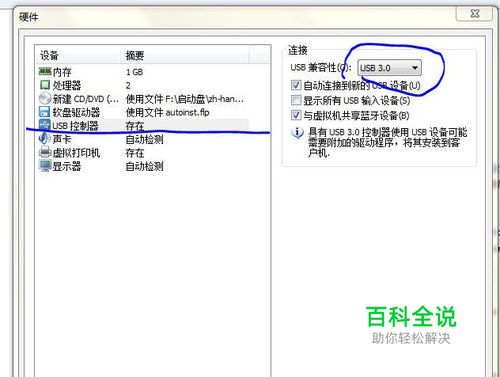Click the 与虚拟机共享蓝牙设备(B) label text
This screenshot has height=377, width=500.
pos(356,115)
